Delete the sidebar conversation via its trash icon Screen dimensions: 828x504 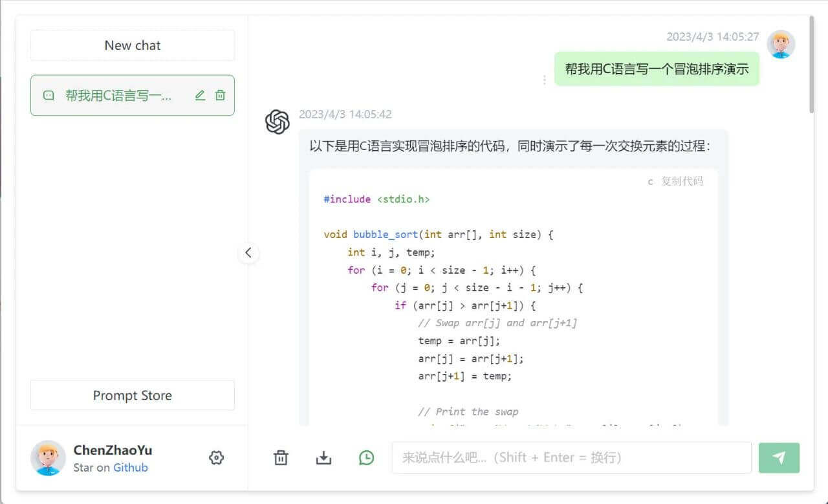pos(220,95)
